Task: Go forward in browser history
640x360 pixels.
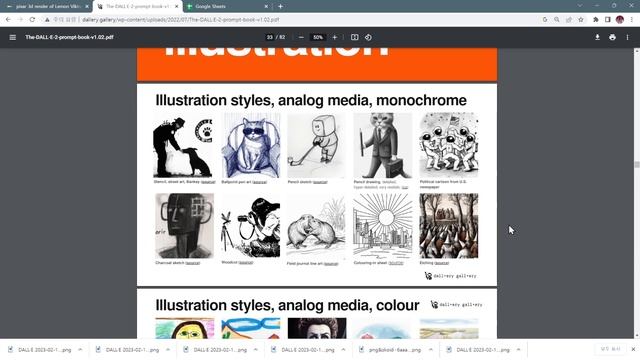Action: point(20,20)
